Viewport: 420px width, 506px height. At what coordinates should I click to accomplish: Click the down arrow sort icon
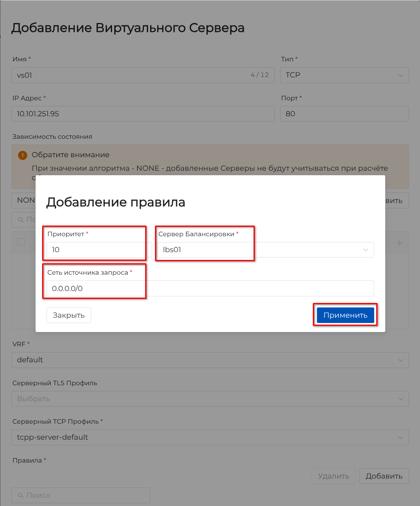click(399, 242)
